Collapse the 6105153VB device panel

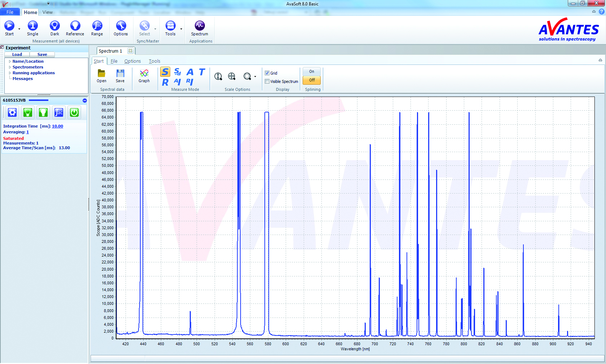(85, 101)
